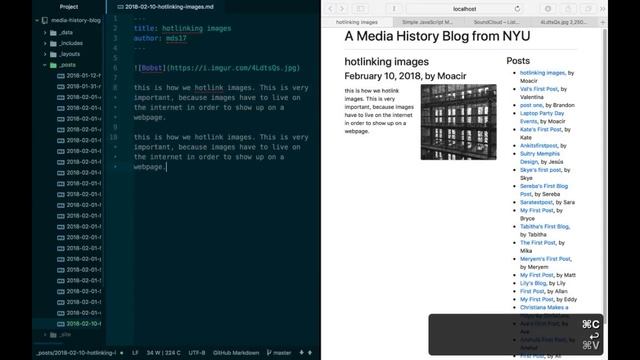Viewport: 640px width, 360px height.
Task: Click the git pull down-arrow icon
Action: (x=302, y=353)
